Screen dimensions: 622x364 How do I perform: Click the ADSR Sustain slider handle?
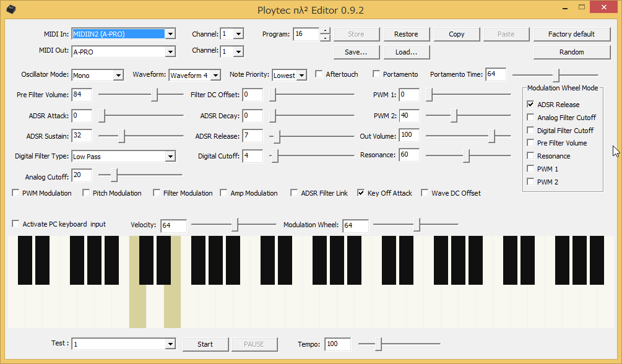point(122,136)
